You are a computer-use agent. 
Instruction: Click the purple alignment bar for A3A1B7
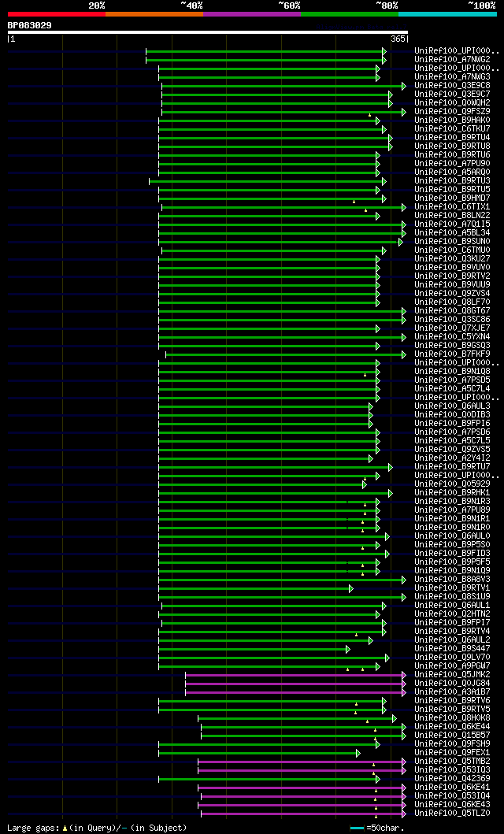tap(295, 692)
